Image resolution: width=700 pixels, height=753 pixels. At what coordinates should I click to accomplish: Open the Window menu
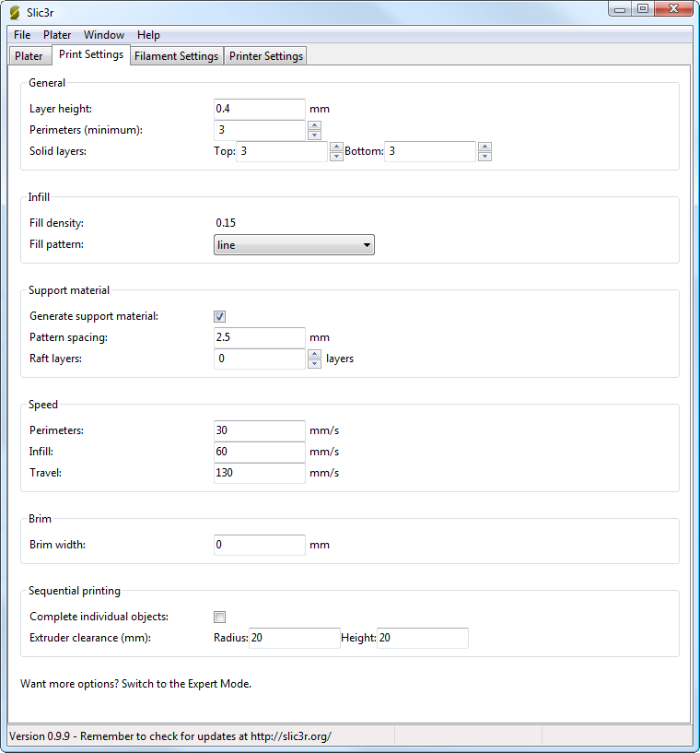click(104, 35)
